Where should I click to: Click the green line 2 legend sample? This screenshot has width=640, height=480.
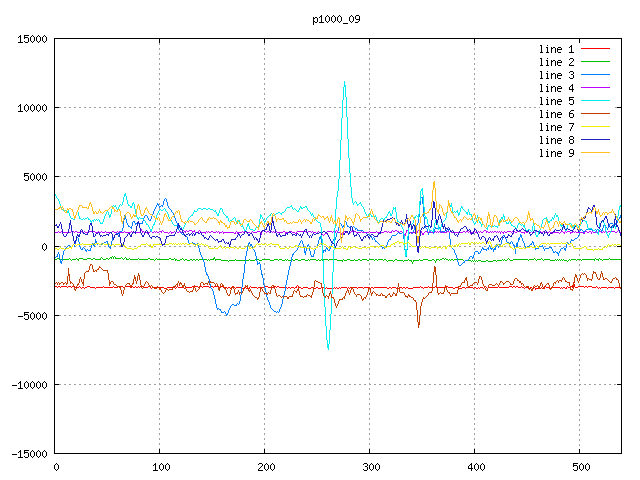point(596,62)
